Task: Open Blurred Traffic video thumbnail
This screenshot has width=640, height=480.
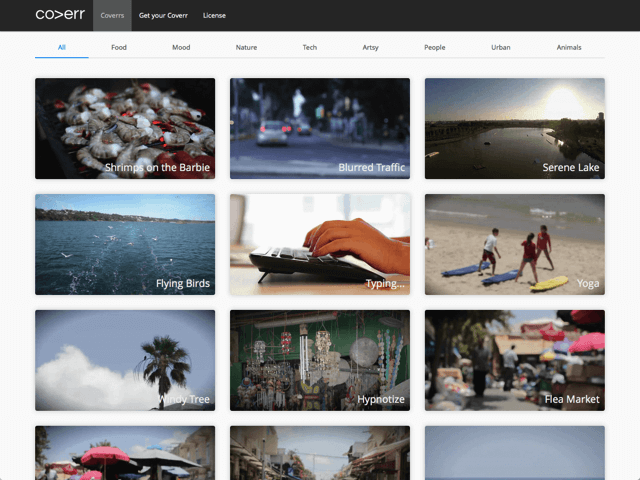Action: tap(320, 129)
